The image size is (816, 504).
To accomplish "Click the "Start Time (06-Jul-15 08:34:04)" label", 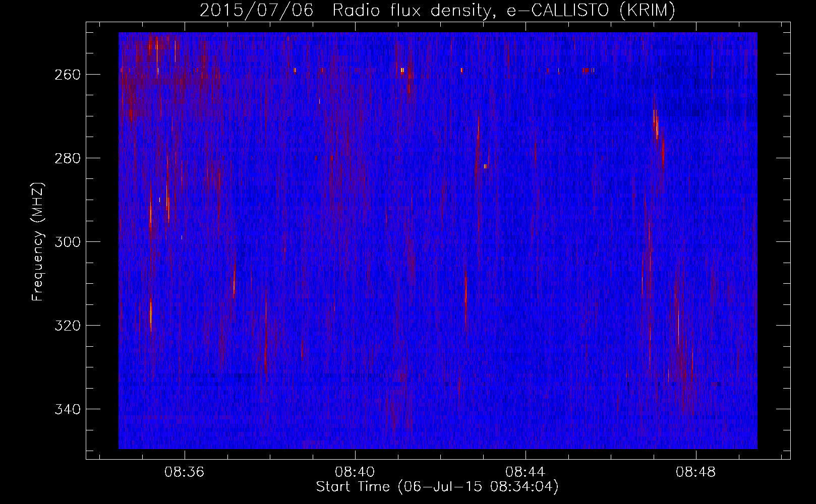I will pos(437,487).
